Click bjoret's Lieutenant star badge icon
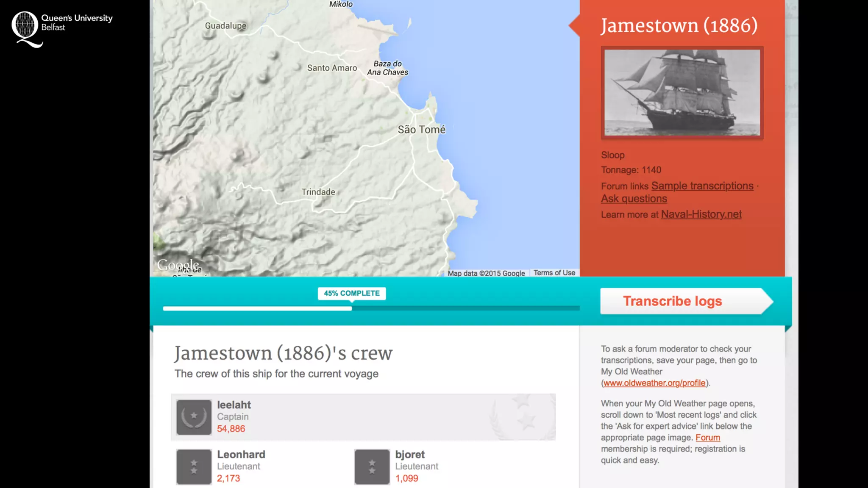The image size is (868, 488). tap(372, 466)
